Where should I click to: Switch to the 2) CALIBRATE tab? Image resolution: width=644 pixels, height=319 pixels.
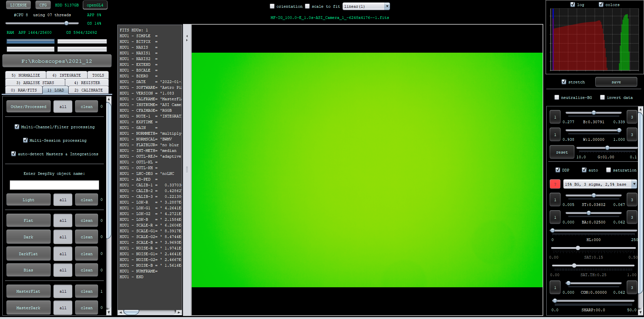[x=89, y=90]
